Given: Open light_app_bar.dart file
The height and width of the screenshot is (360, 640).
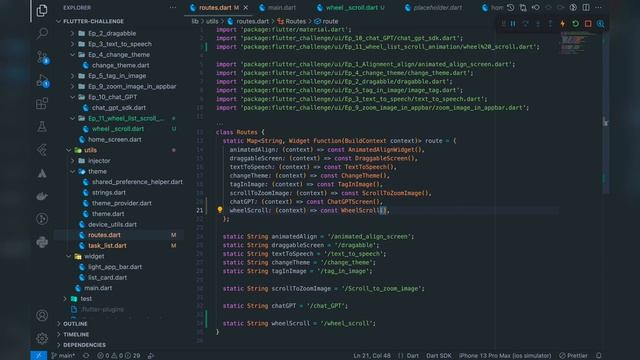Looking at the screenshot, I should tap(115, 267).
